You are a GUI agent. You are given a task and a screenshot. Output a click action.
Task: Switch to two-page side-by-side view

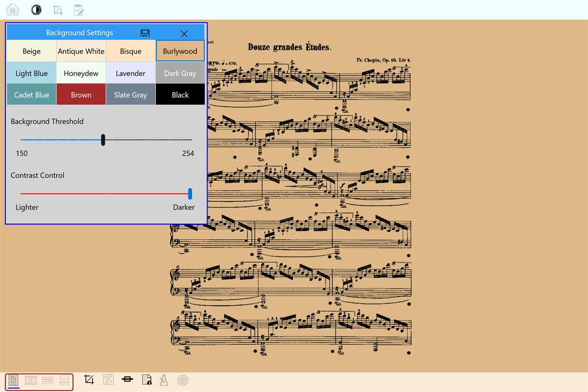31,380
